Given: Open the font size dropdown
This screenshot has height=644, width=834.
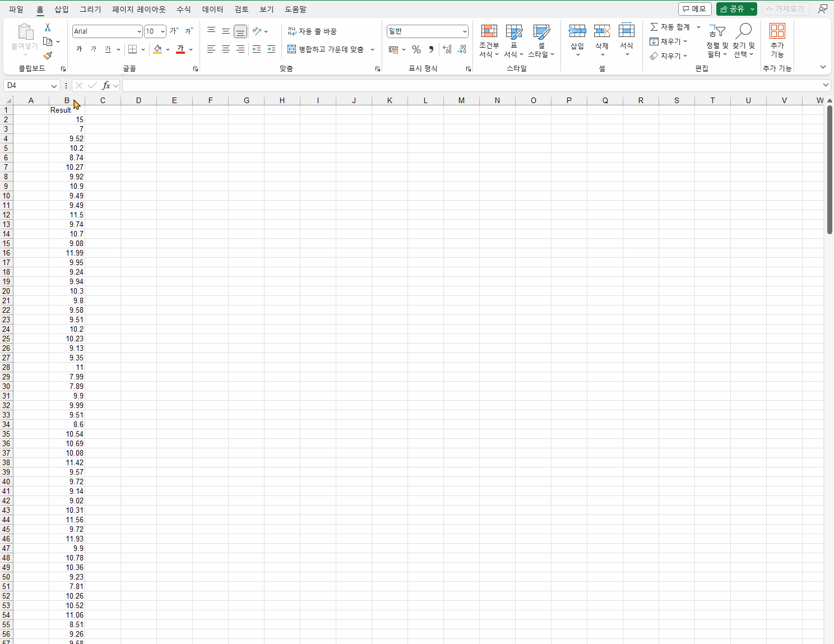Looking at the screenshot, I should [x=163, y=31].
